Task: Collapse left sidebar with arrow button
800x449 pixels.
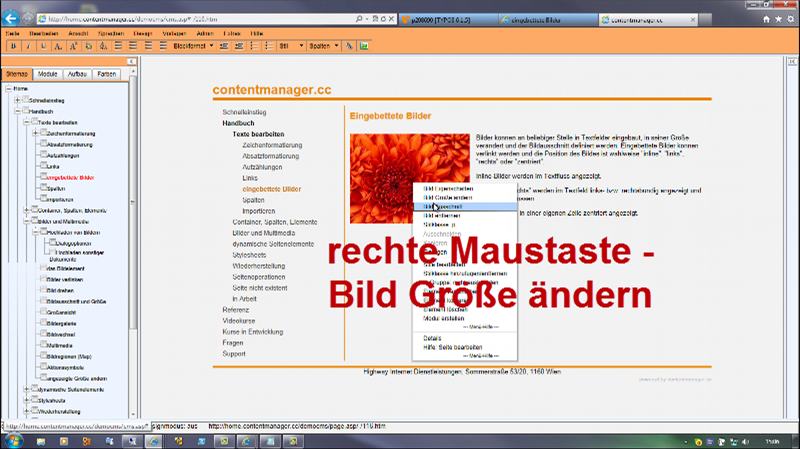Action: [x=131, y=61]
